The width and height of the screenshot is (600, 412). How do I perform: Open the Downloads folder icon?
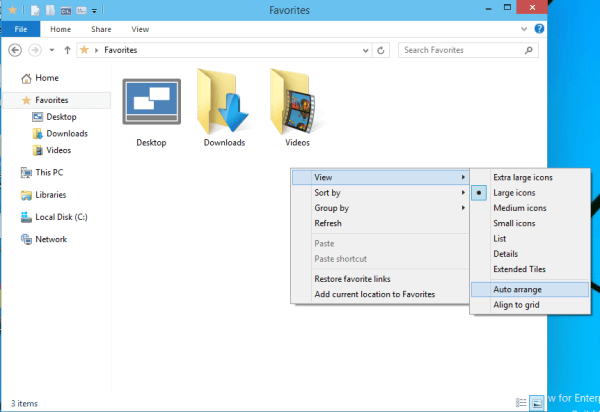coord(224,102)
